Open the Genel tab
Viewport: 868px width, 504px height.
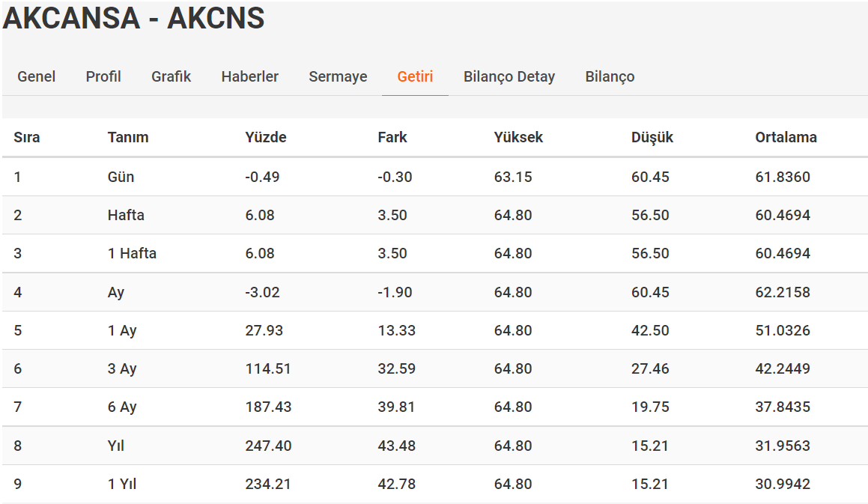point(36,76)
